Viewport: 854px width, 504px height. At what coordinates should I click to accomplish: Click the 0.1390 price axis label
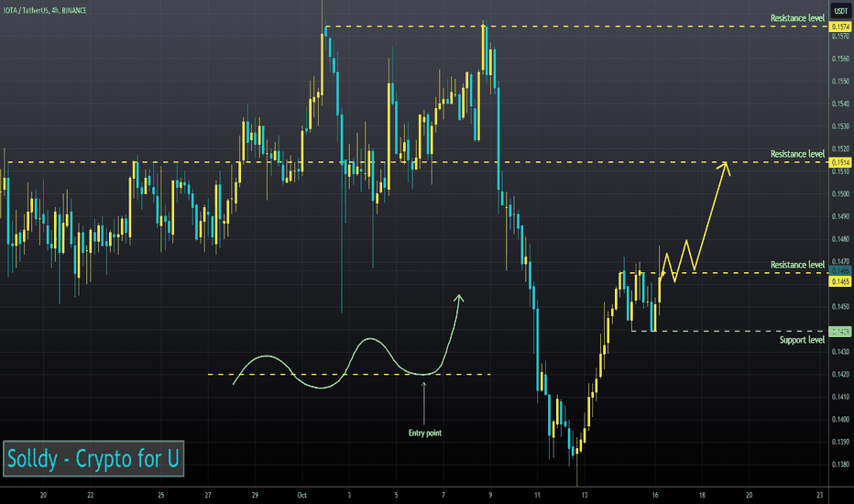click(840, 442)
